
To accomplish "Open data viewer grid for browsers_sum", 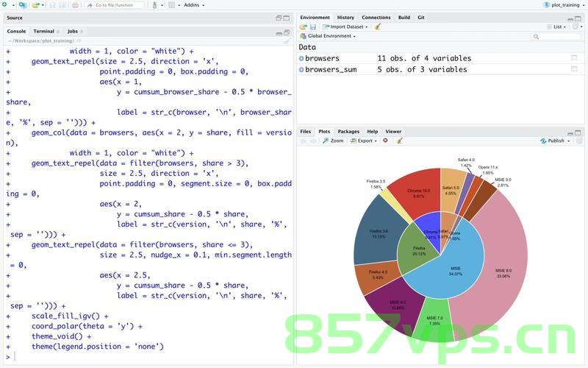I will tap(574, 69).
